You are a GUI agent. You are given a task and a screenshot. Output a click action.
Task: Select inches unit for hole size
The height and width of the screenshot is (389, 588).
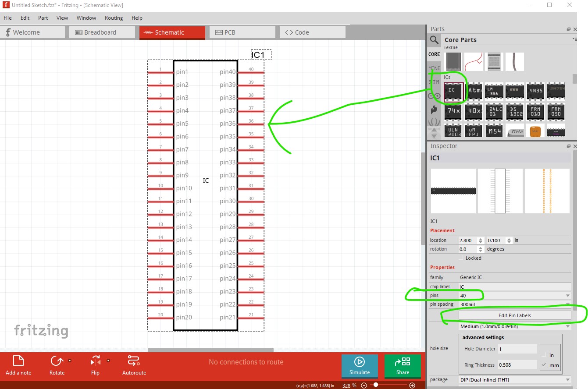pyautogui.click(x=544, y=355)
